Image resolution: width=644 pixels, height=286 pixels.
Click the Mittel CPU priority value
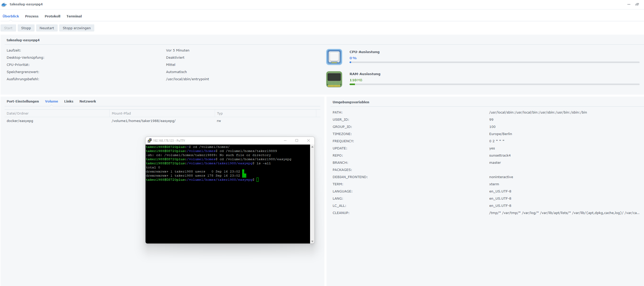170,65
